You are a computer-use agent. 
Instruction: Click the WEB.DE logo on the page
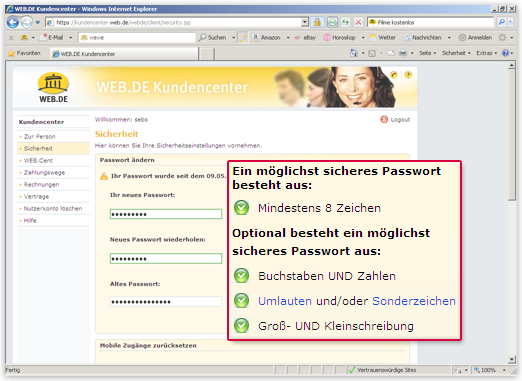[53, 88]
